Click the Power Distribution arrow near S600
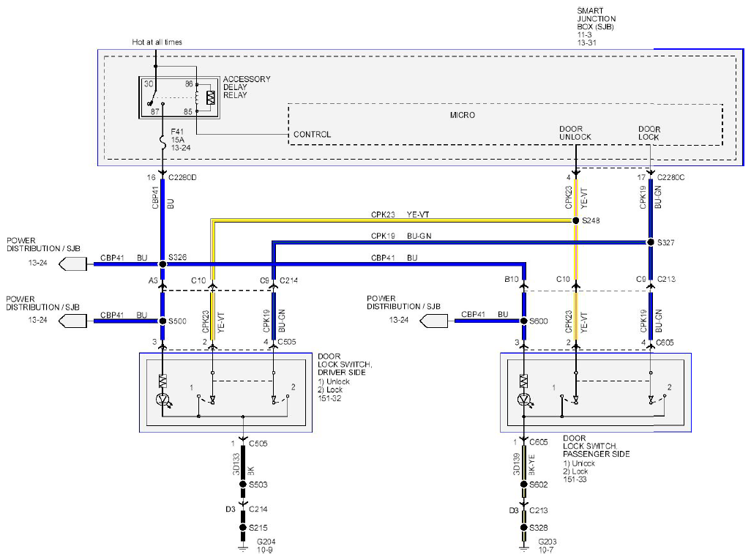 [433, 321]
